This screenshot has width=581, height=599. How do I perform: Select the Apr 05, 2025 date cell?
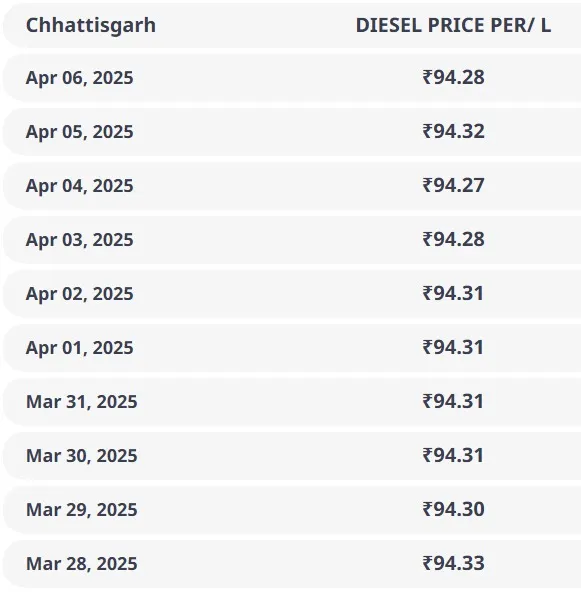pyautogui.click(x=79, y=132)
